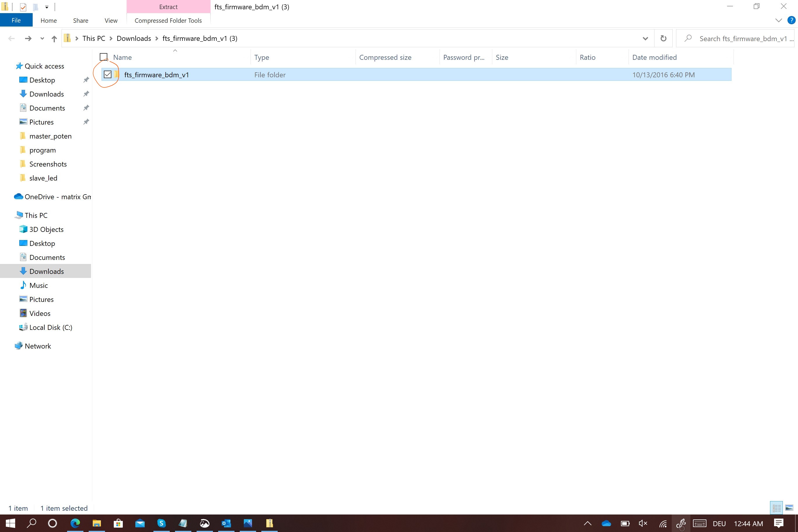Click the refresh button beside address bar

pyautogui.click(x=663, y=38)
